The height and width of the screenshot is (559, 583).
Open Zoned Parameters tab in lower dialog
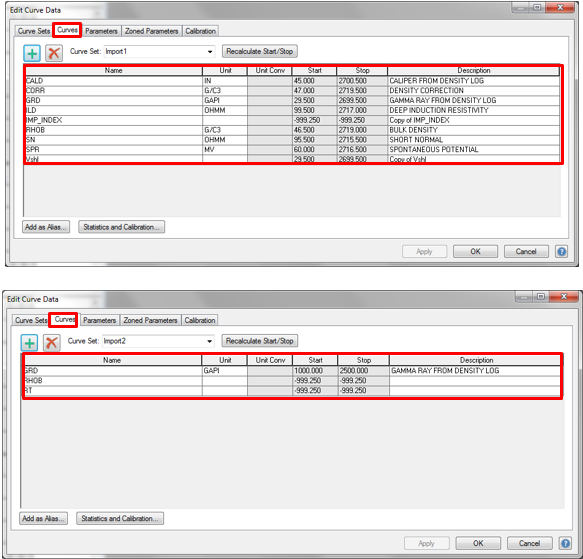pos(150,320)
